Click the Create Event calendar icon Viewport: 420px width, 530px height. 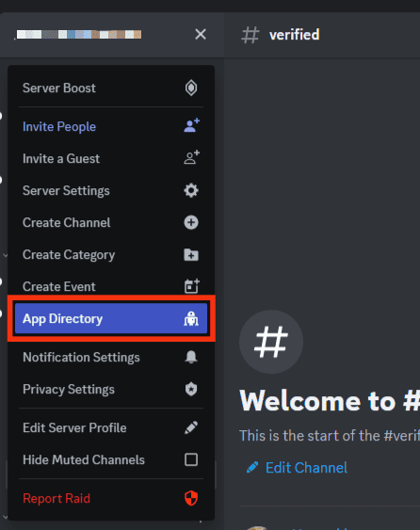click(x=191, y=286)
